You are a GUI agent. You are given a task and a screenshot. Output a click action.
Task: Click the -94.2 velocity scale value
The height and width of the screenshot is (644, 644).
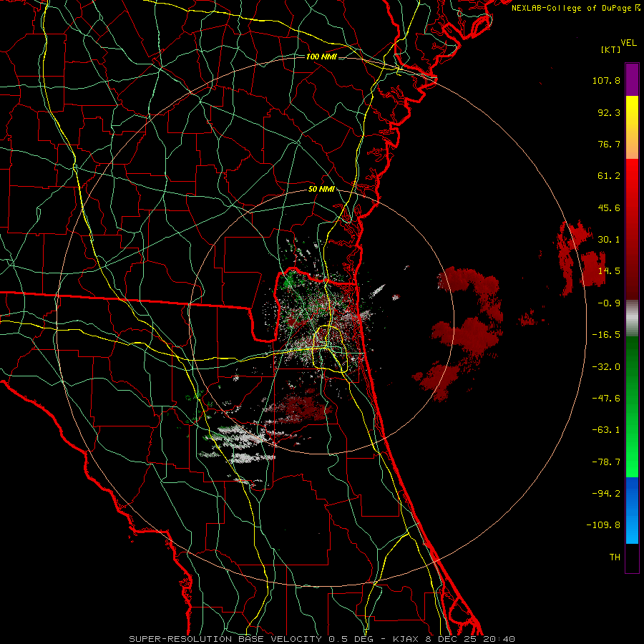click(606, 494)
